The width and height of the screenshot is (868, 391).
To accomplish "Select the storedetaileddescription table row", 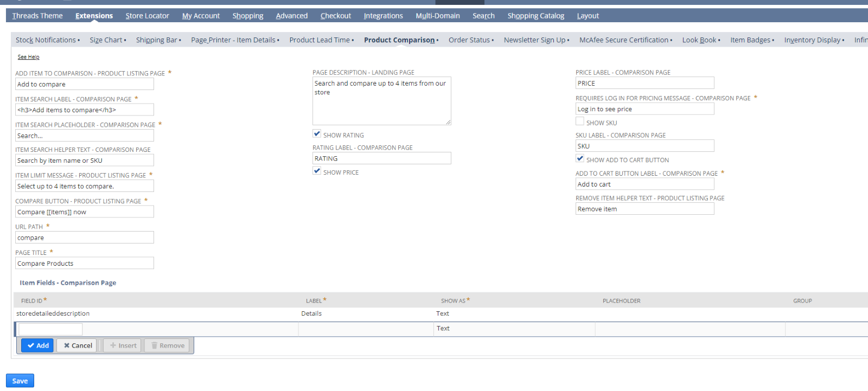I will 53,314.
